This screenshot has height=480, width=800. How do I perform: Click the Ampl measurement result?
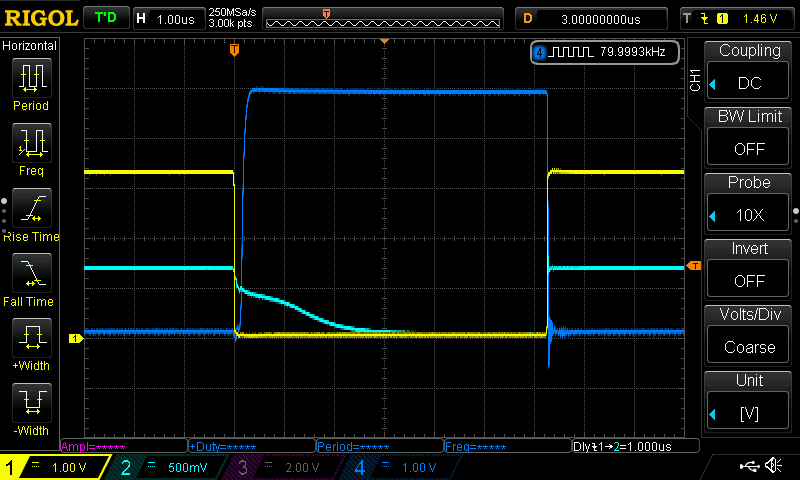pyautogui.click(x=124, y=446)
